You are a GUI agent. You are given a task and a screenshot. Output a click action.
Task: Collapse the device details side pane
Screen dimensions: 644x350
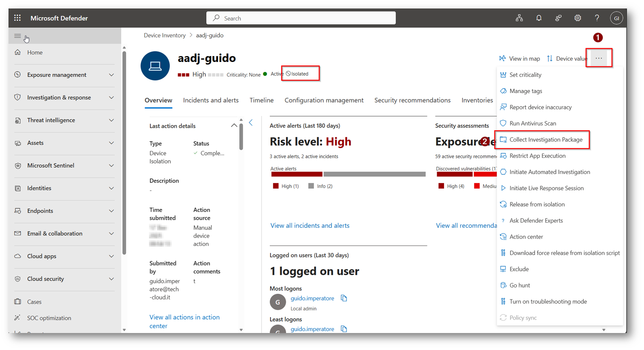[x=251, y=123]
